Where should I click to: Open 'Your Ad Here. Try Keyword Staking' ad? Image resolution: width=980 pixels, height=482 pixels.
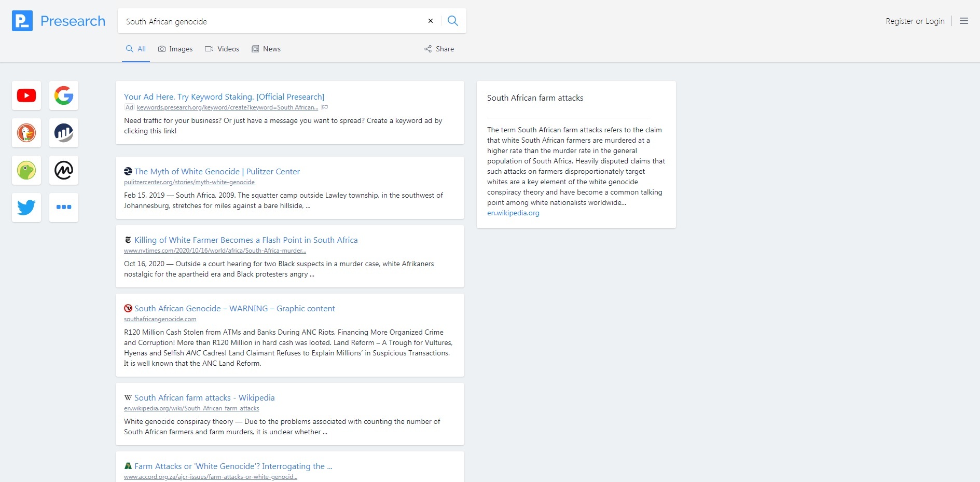click(224, 97)
